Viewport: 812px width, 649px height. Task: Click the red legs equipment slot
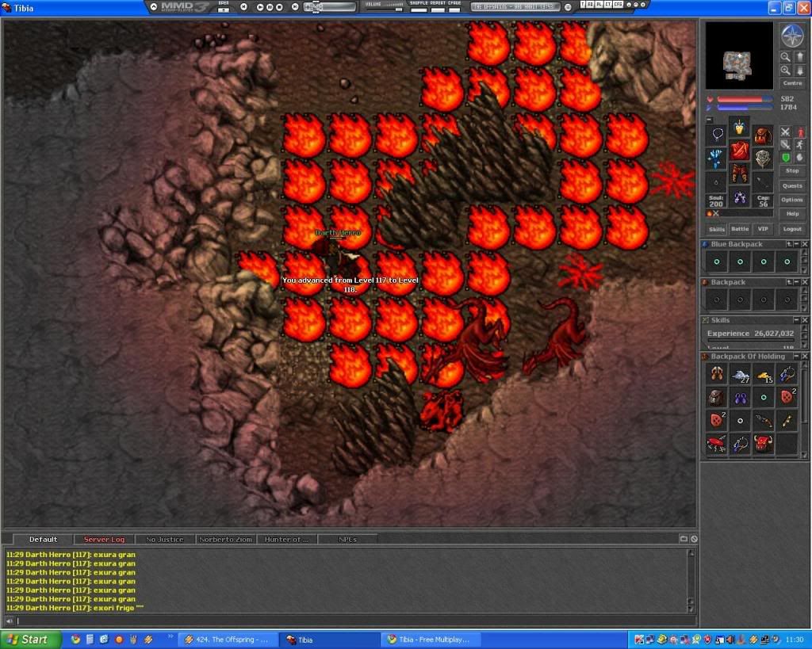(x=740, y=174)
